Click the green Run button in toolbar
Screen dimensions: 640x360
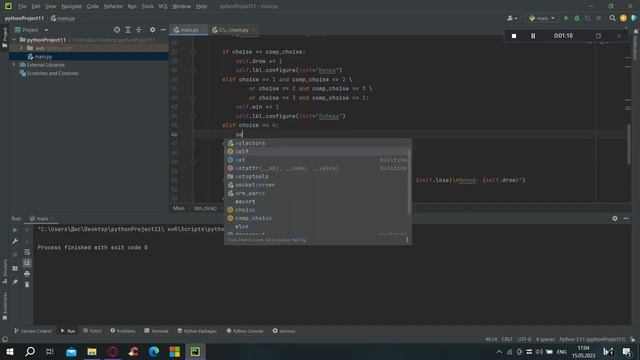click(566, 18)
